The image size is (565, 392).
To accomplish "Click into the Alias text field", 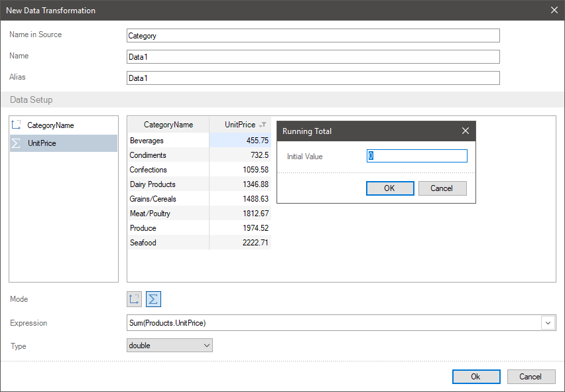I will (313, 78).
